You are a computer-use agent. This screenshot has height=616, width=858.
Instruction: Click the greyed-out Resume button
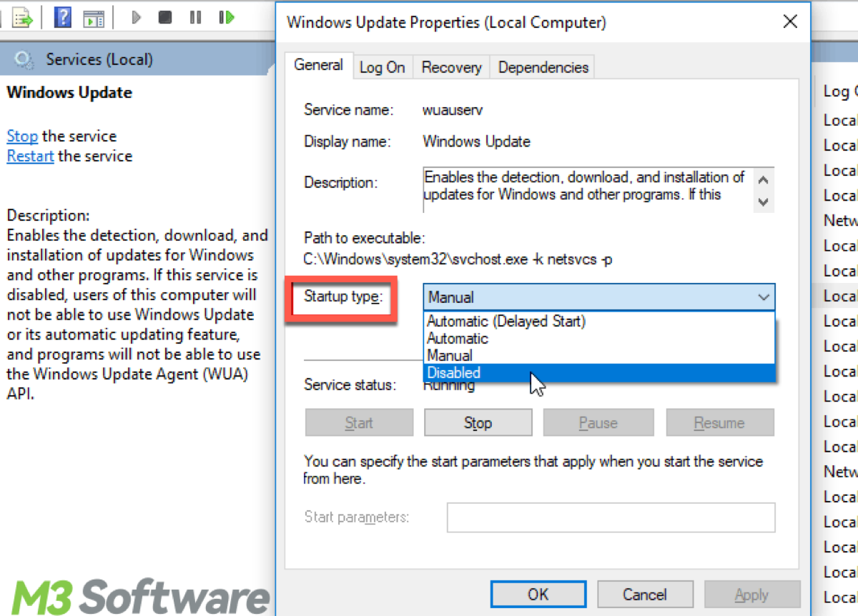pos(720,422)
